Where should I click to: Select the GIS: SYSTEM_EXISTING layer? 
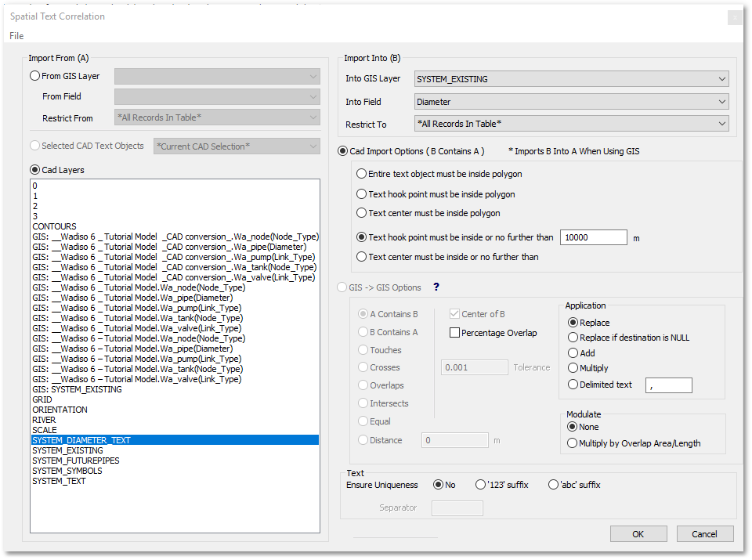pos(175,389)
